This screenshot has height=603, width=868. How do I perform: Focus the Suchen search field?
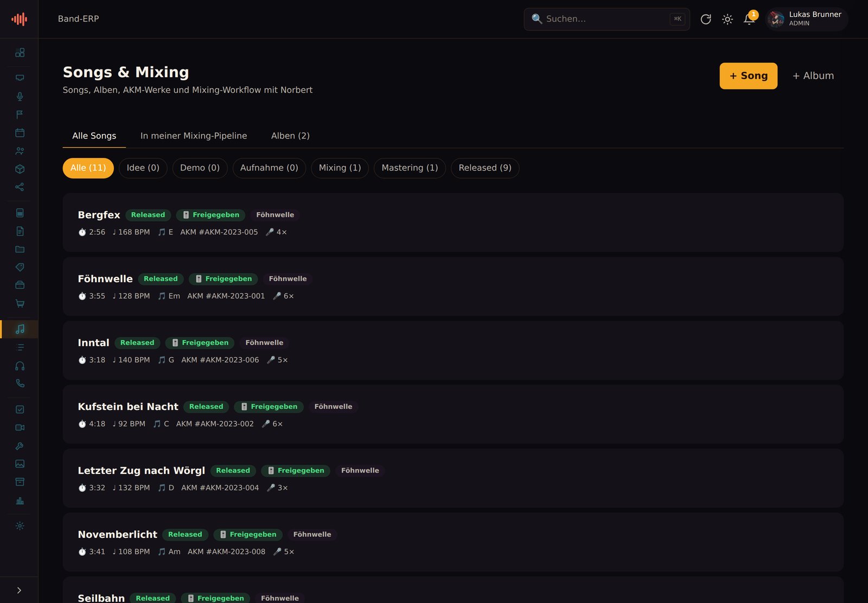[607, 19]
